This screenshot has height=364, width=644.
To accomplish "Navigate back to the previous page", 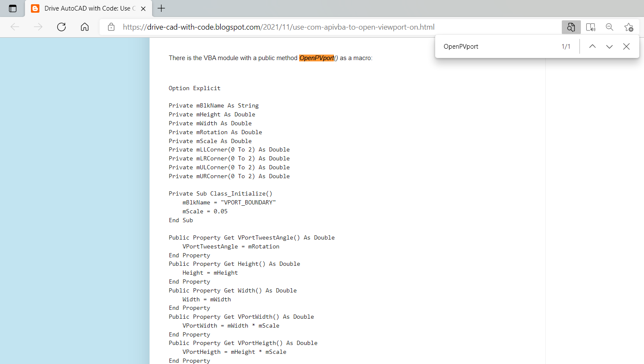I will click(14, 27).
